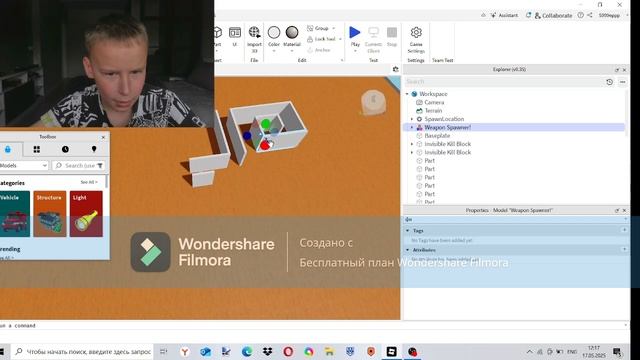The image size is (640, 360).
Task: Open the Windows notification center
Action: (617, 351)
